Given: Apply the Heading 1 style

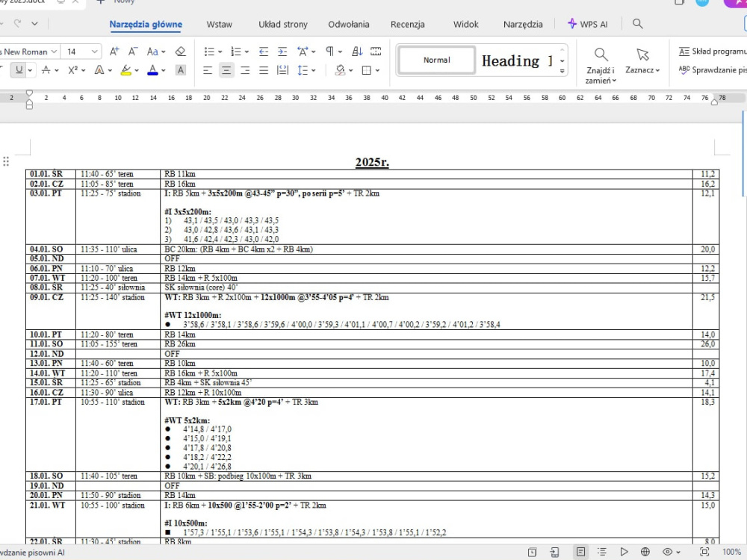Looking at the screenshot, I should pos(517,60).
